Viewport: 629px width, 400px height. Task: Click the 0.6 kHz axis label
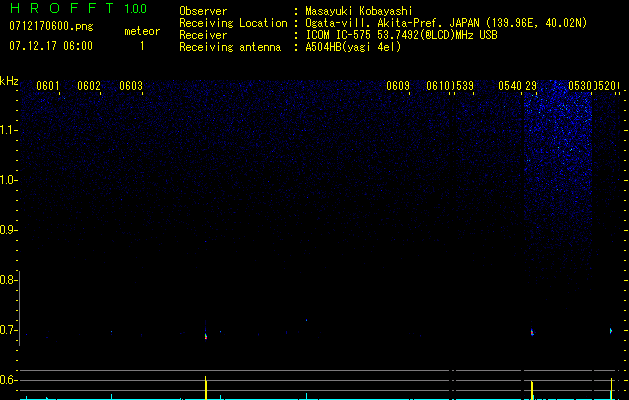8,380
